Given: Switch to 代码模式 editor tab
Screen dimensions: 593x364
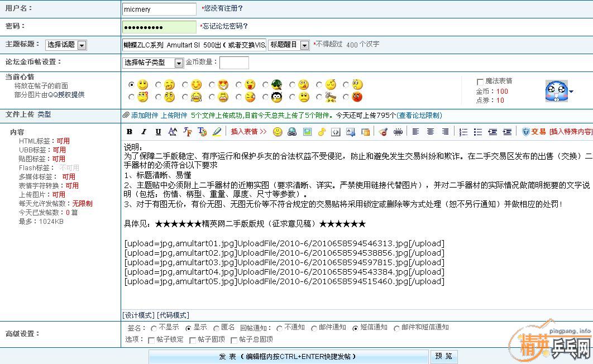Looking at the screenshot, I should (x=173, y=315).
